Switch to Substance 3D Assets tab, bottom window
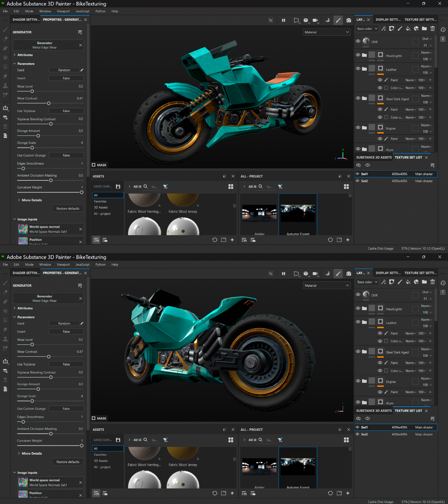The width and height of the screenshot is (448, 504). tap(374, 411)
